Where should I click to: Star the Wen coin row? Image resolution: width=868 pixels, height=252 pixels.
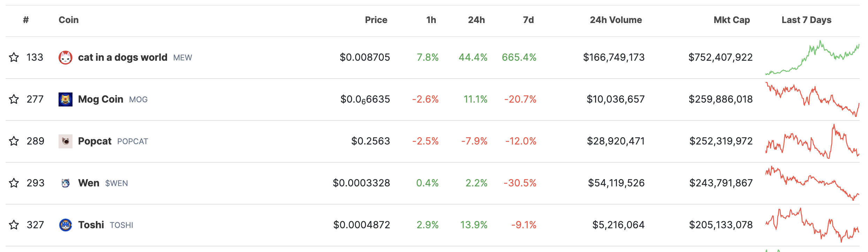14,183
